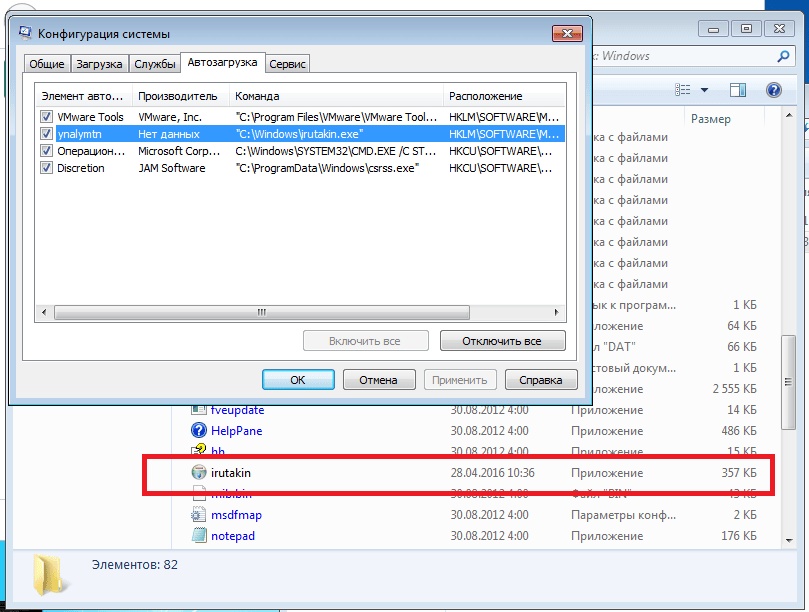
Task: Switch to the Общие tab
Action: [x=47, y=64]
